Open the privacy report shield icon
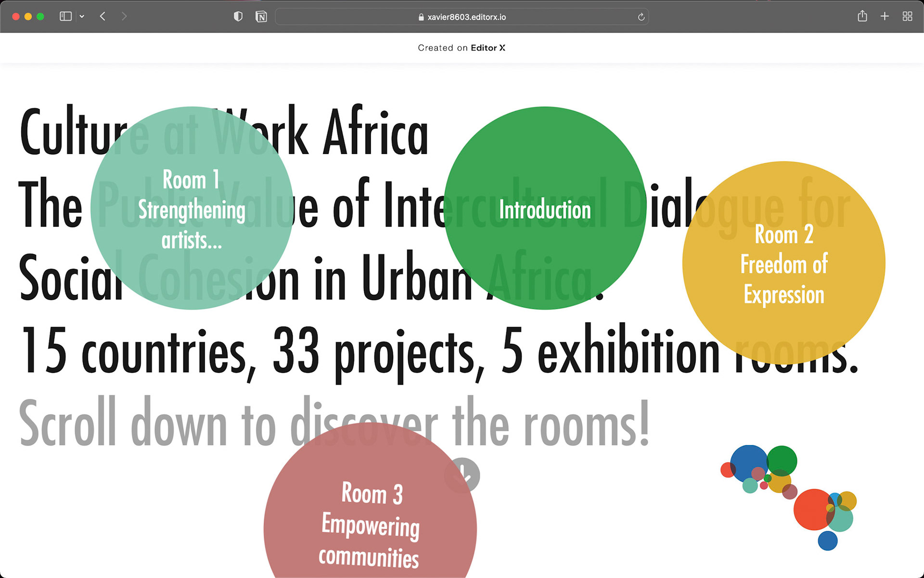924x578 pixels. [238, 16]
